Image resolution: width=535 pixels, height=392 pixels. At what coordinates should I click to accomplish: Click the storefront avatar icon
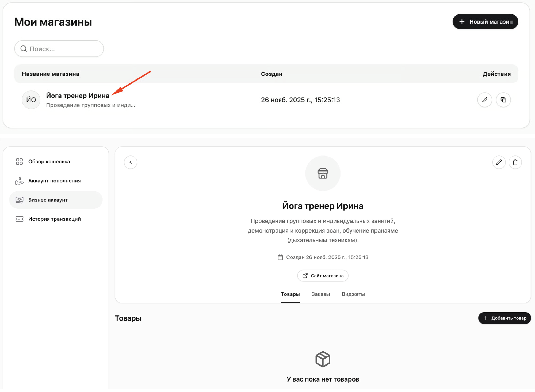coord(323,173)
